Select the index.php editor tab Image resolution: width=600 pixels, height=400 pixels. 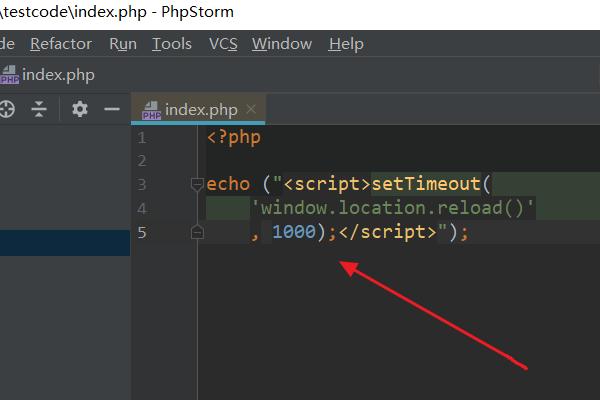[x=200, y=109]
